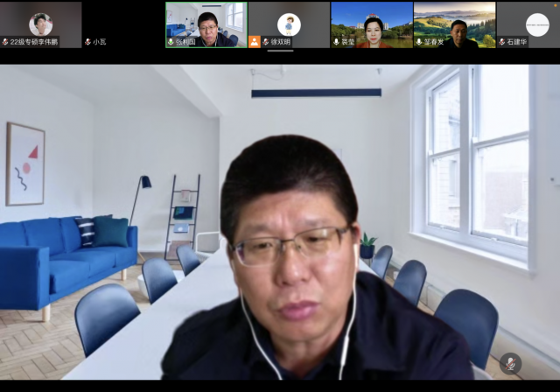Screen dimensions: 560x392
Task: Click the mic icon in the green-bordered speaker tile
Action: [171, 41]
